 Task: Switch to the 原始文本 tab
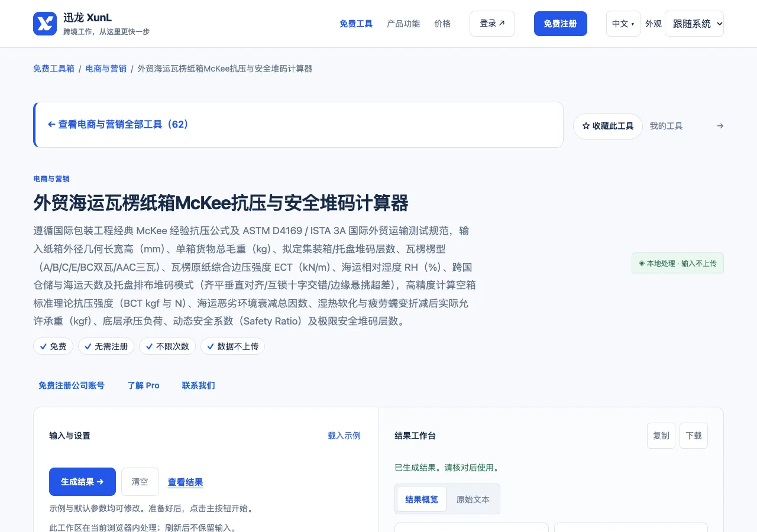pos(473,499)
